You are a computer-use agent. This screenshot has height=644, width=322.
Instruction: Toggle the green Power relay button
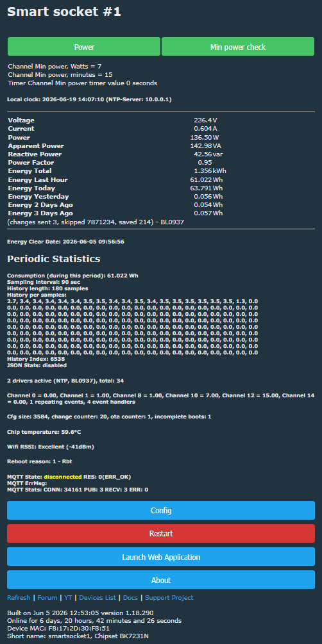pyautogui.click(x=84, y=47)
